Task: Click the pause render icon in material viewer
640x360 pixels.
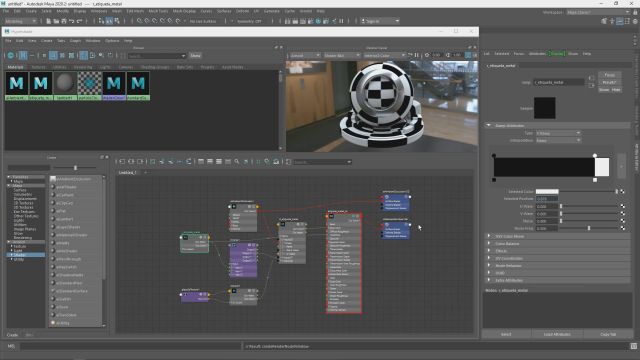Action: (x=416, y=55)
